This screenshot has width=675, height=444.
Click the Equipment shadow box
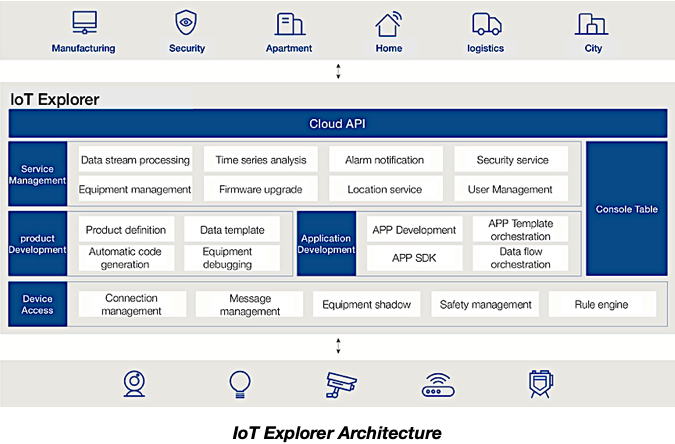[367, 304]
